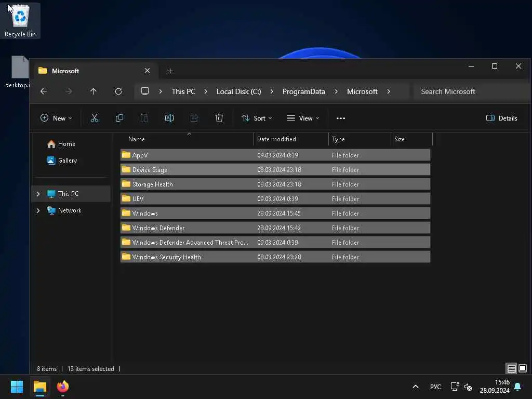
Task: Click the network status tray icon
Action: [455, 387]
